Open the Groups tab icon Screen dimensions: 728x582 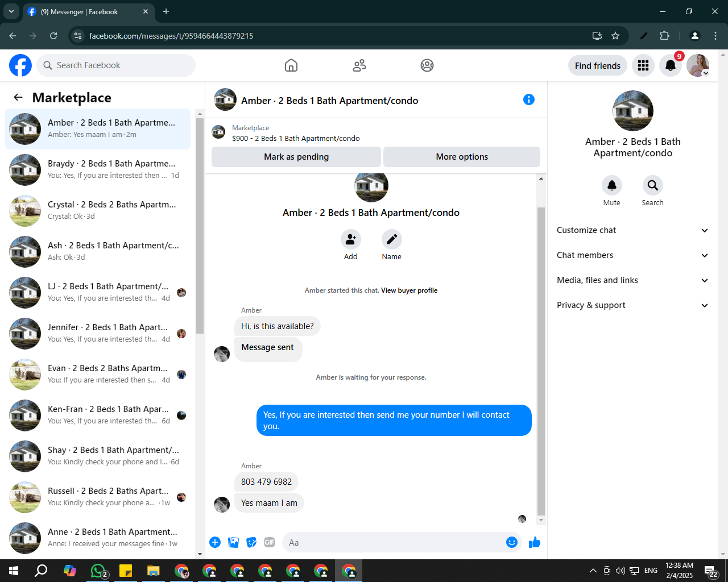[x=427, y=65]
